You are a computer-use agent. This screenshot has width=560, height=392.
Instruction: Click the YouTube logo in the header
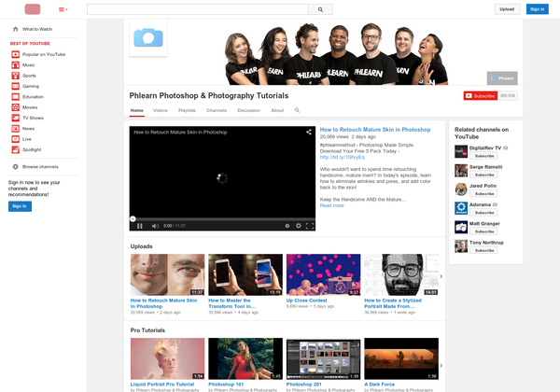tap(33, 9)
